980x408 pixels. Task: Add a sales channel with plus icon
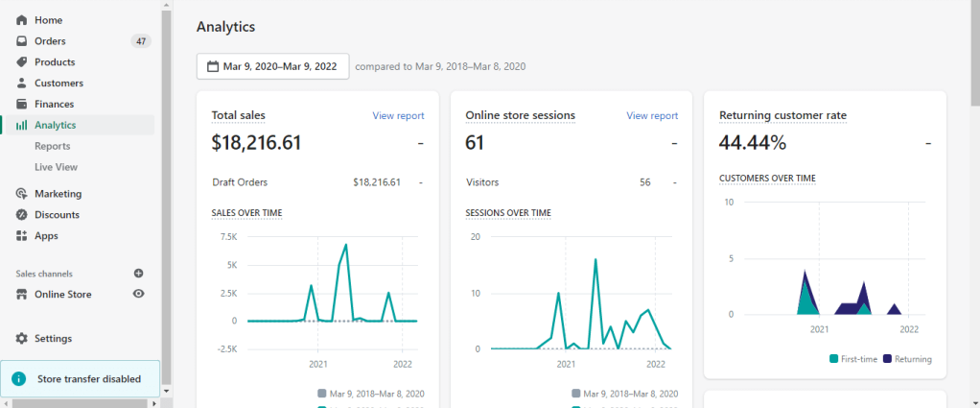click(138, 274)
